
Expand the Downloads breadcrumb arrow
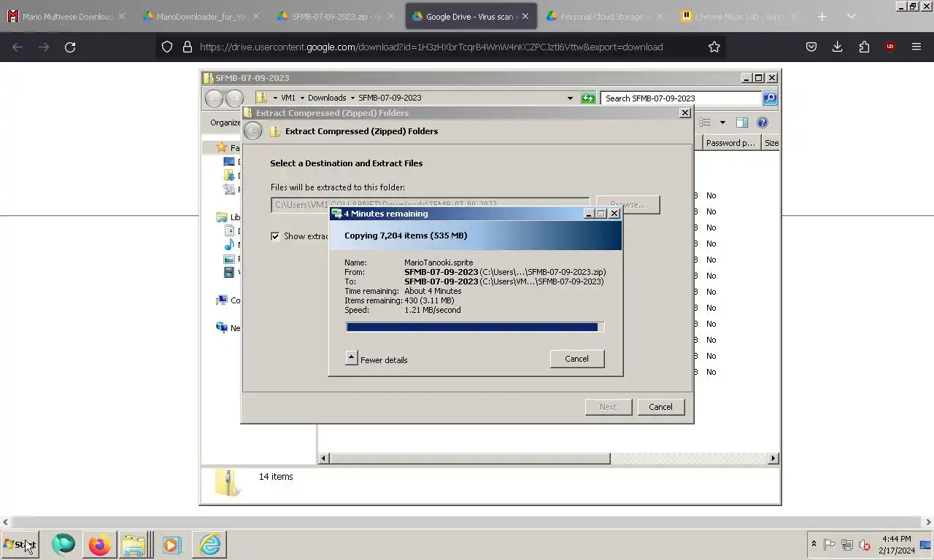(x=352, y=98)
